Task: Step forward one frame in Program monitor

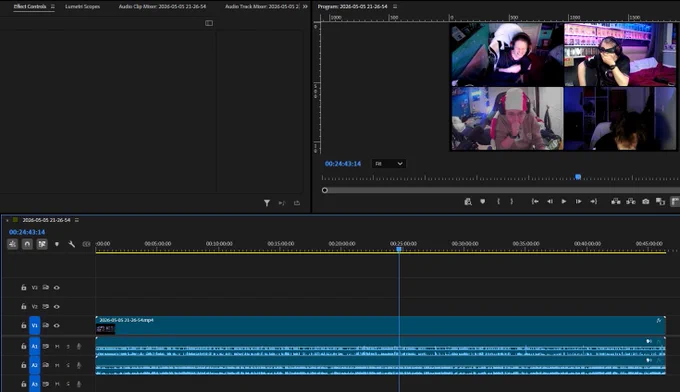Action: coord(579,201)
